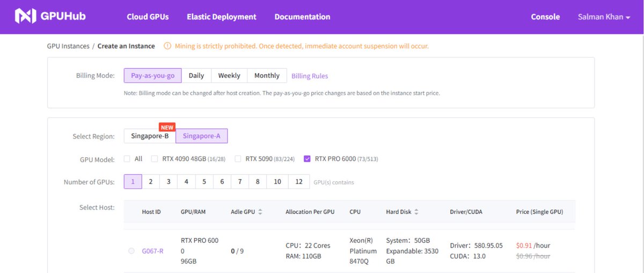Viewport: 644px width, 273px height.
Task: Click the orange mining warning icon
Action: tap(167, 46)
